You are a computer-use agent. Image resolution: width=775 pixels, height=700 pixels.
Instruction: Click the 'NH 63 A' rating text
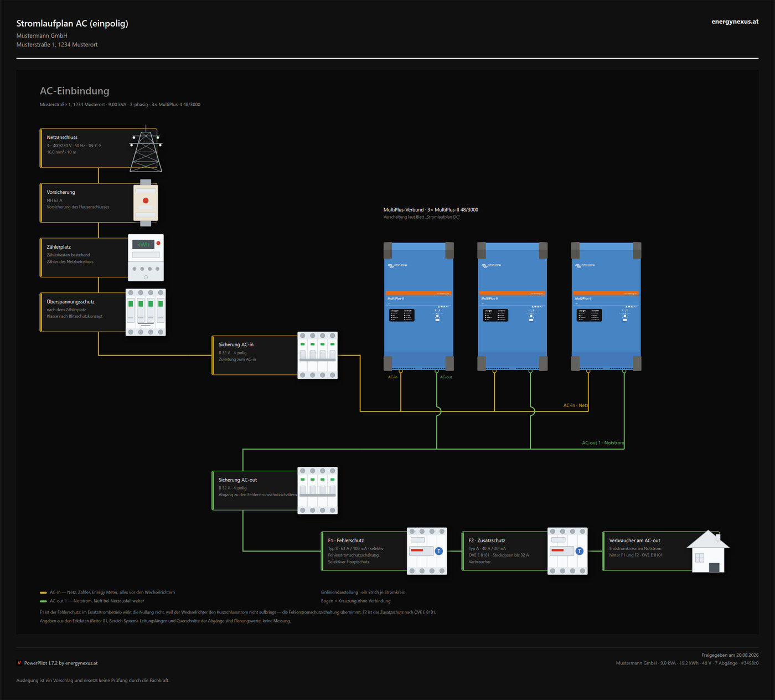tap(54, 200)
